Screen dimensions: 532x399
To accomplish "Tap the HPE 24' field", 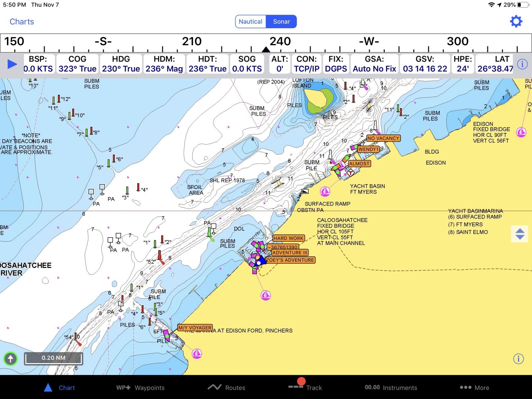I will (463, 64).
